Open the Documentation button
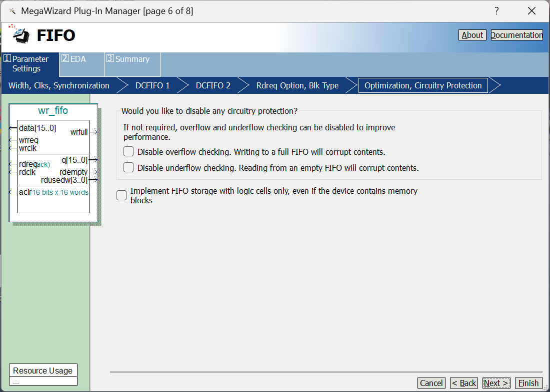 (516, 35)
